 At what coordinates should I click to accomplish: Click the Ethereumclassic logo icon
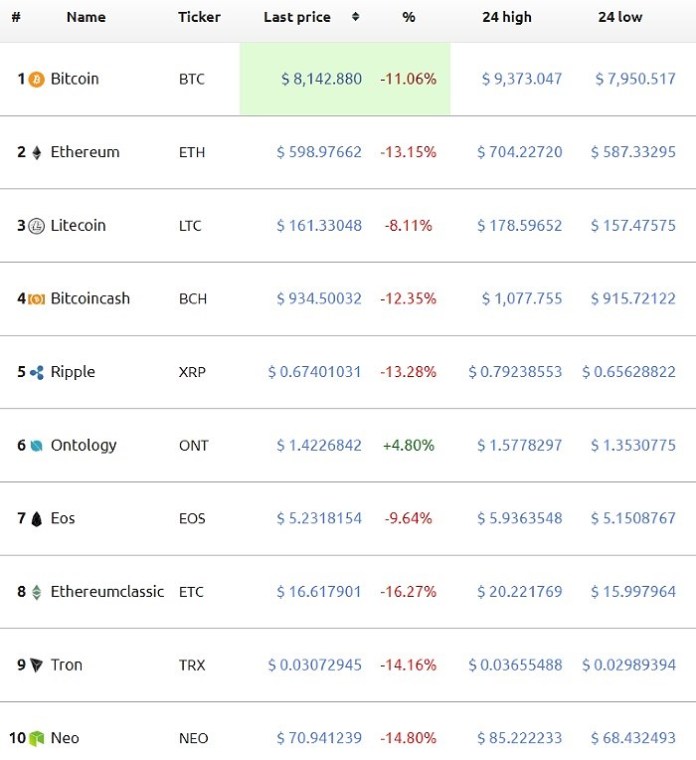pyautogui.click(x=37, y=592)
